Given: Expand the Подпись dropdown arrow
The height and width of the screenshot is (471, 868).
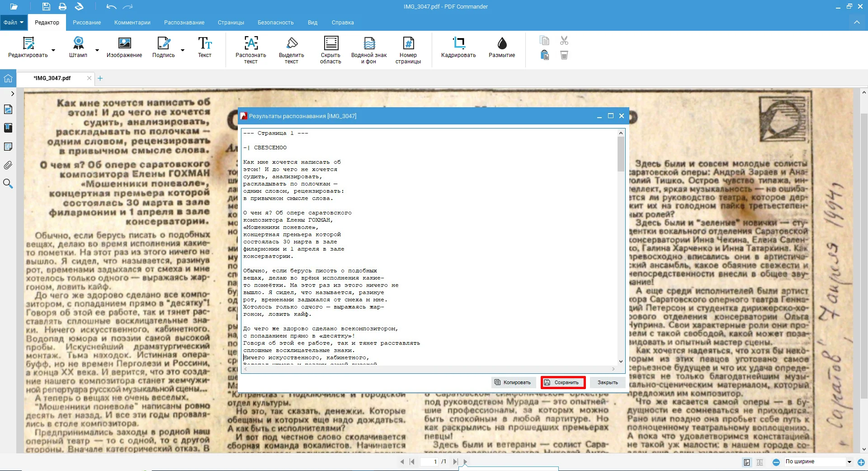Looking at the screenshot, I should 183,50.
